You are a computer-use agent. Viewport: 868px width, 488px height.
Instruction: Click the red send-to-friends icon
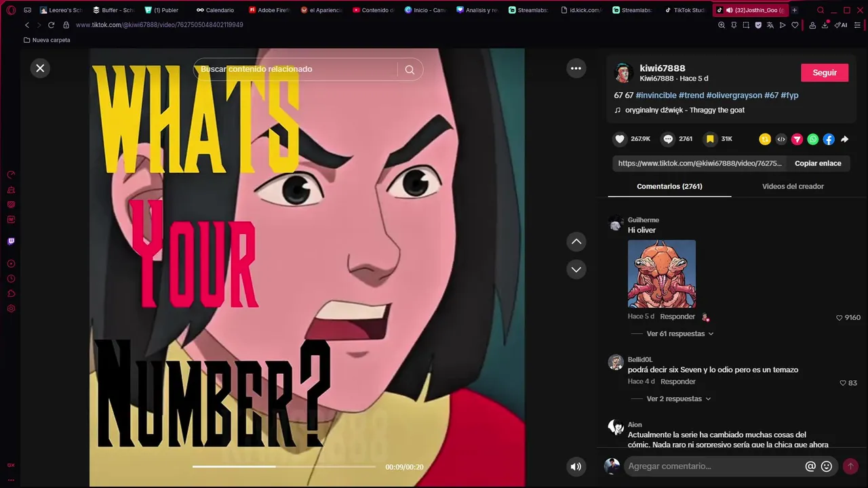click(x=797, y=139)
